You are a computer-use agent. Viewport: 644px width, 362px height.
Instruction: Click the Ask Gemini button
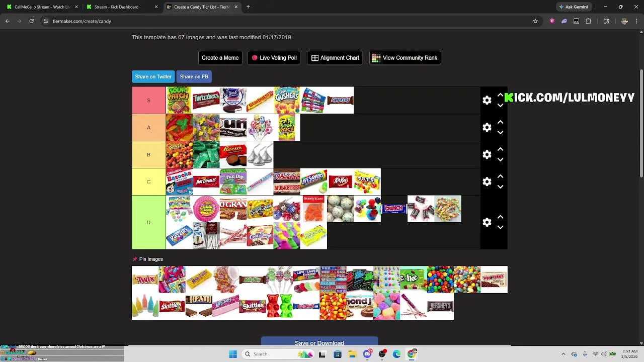573,7
